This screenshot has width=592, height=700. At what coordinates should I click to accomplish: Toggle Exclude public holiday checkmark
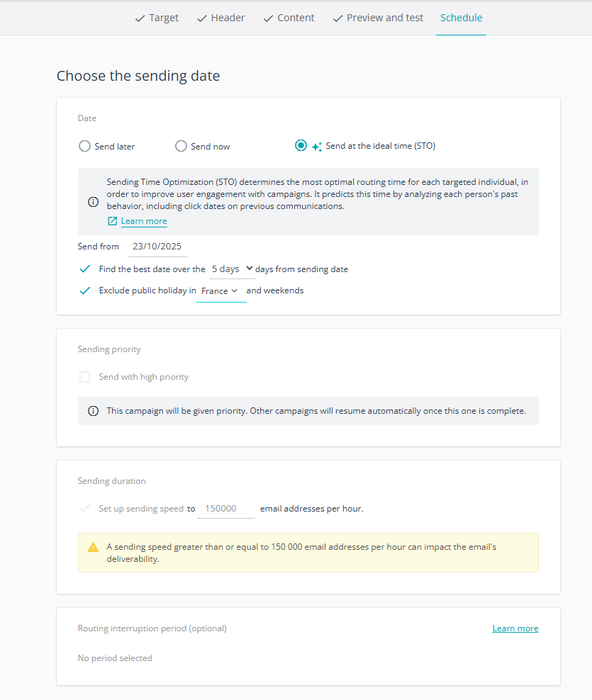click(x=84, y=290)
